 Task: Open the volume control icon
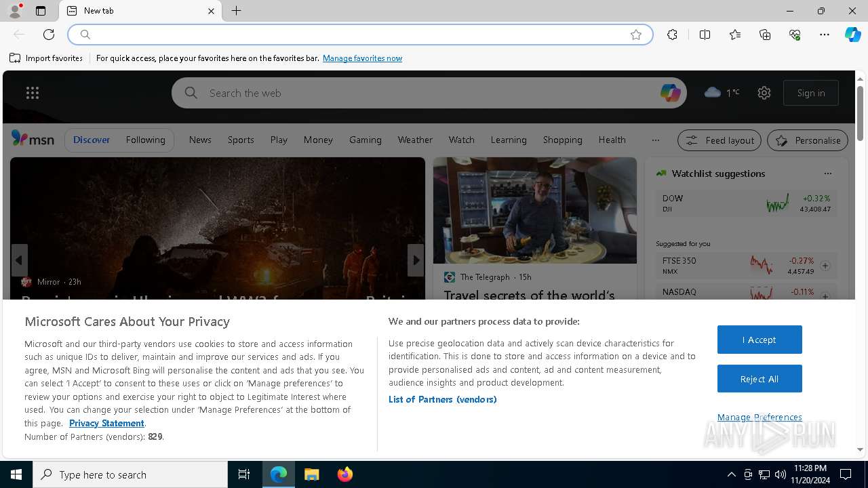pyautogui.click(x=780, y=474)
